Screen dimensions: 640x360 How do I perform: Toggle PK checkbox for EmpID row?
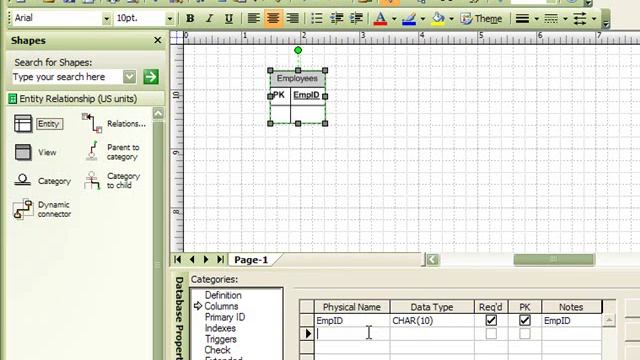(525, 320)
